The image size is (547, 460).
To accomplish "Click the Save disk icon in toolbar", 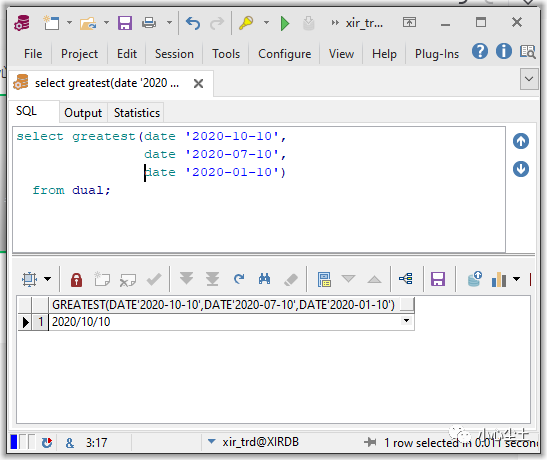I will click(x=125, y=23).
